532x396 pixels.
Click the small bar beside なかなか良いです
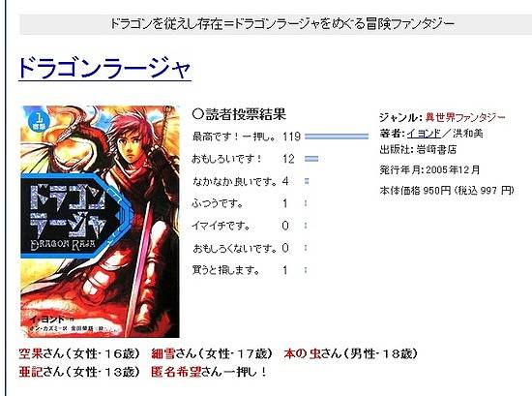click(307, 181)
